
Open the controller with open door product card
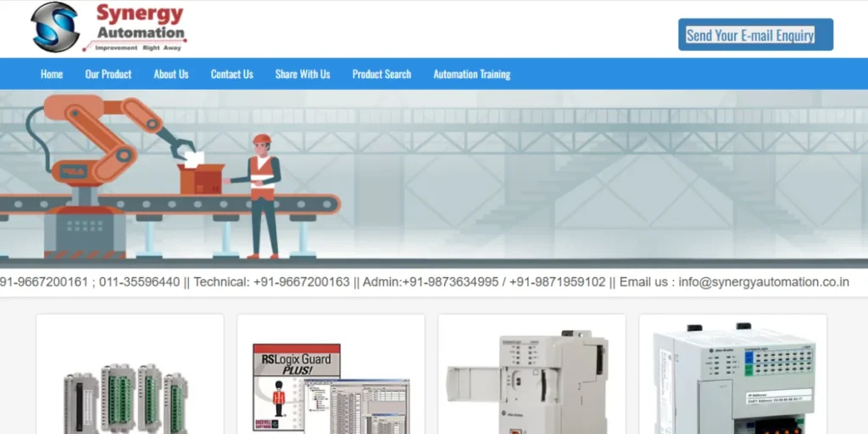[532, 374]
